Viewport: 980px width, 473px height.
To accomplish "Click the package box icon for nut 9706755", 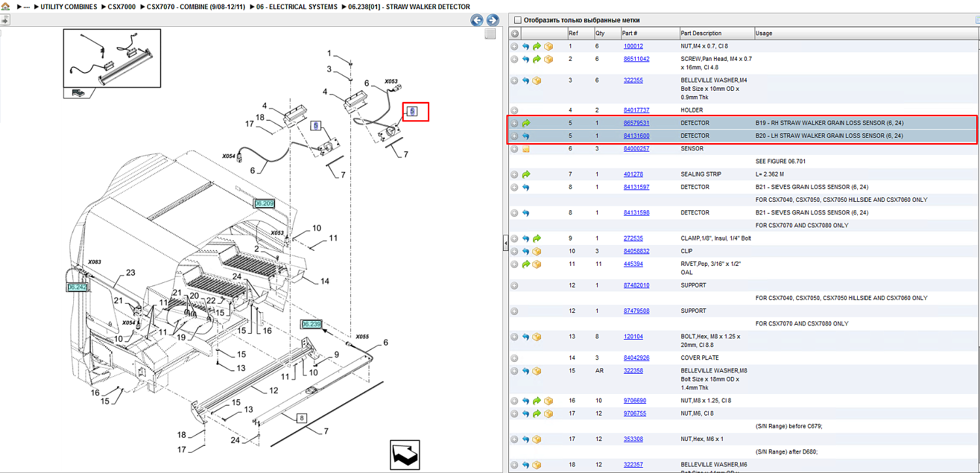I will pyautogui.click(x=548, y=414).
